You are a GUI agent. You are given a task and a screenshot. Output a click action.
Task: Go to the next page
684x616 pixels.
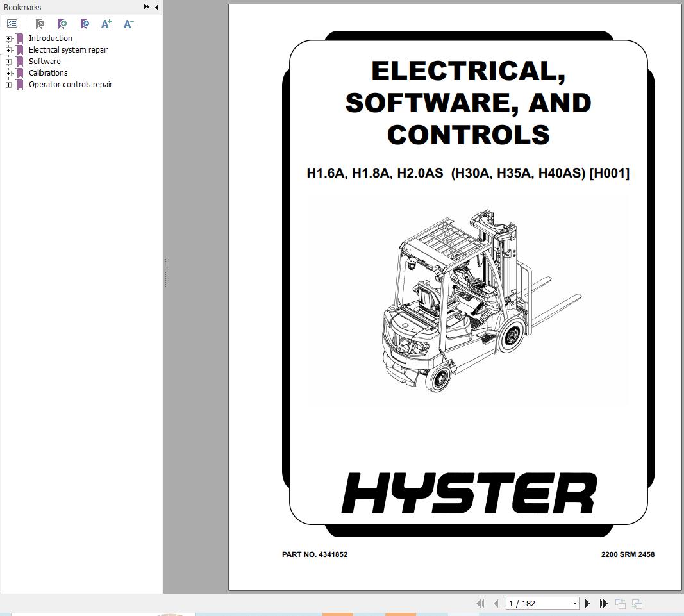pos(587,604)
